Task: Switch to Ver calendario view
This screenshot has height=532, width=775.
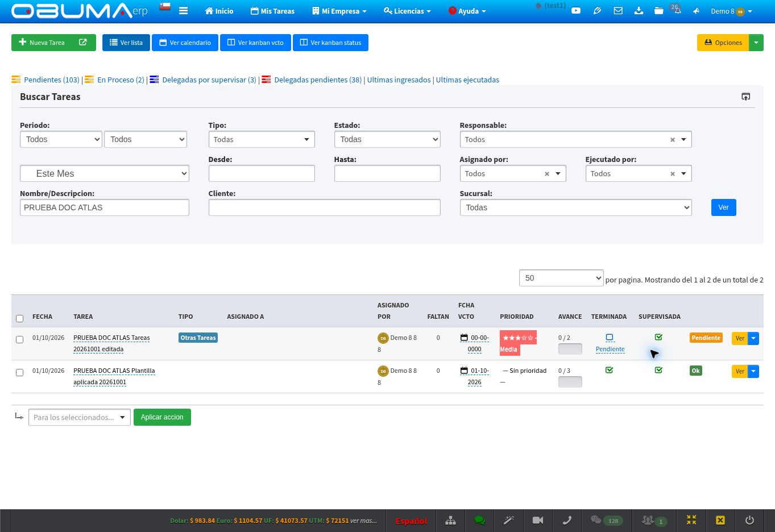Action: click(x=185, y=43)
